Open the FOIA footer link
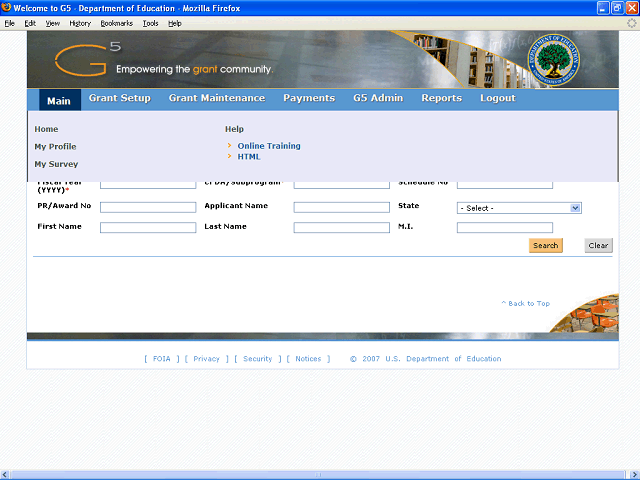Screen dimensions: 640x480 [x=162, y=359]
